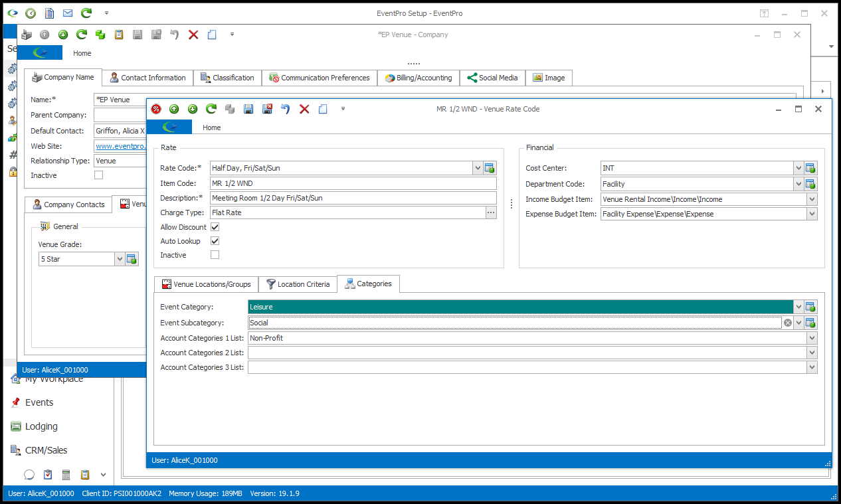841x504 pixels.
Task: Open the chat bubble icon in navigation footer
Action: tap(29, 474)
